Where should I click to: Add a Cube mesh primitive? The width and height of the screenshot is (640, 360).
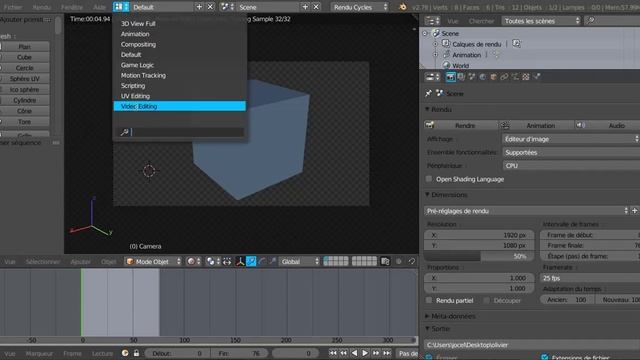point(24,57)
